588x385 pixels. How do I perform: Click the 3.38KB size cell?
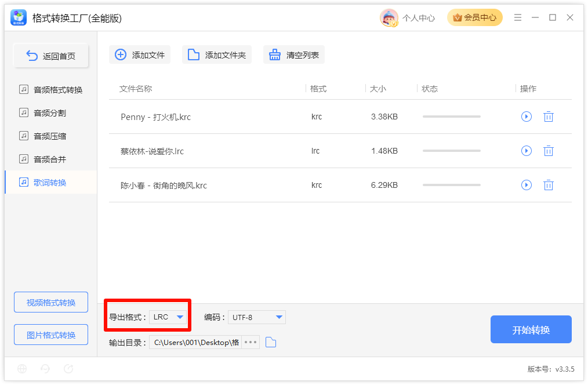[384, 117]
